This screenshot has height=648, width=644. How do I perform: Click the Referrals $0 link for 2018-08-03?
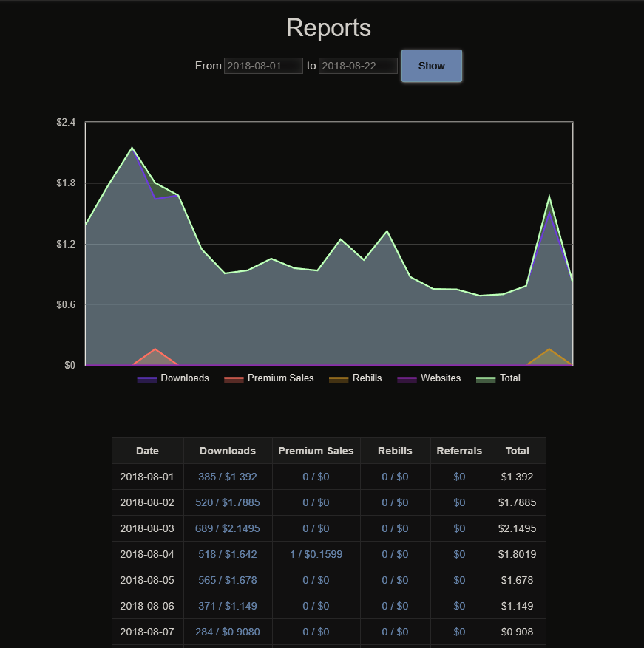coord(459,528)
